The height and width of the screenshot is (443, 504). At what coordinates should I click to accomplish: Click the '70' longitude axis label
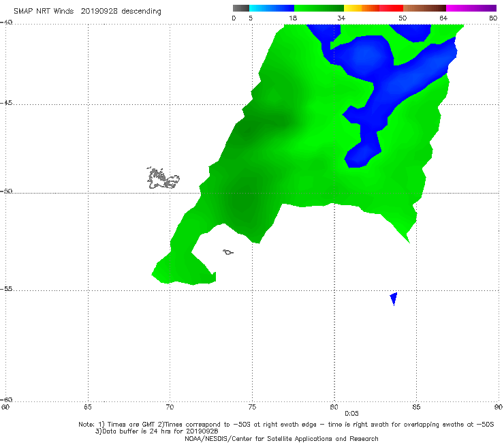point(170,408)
